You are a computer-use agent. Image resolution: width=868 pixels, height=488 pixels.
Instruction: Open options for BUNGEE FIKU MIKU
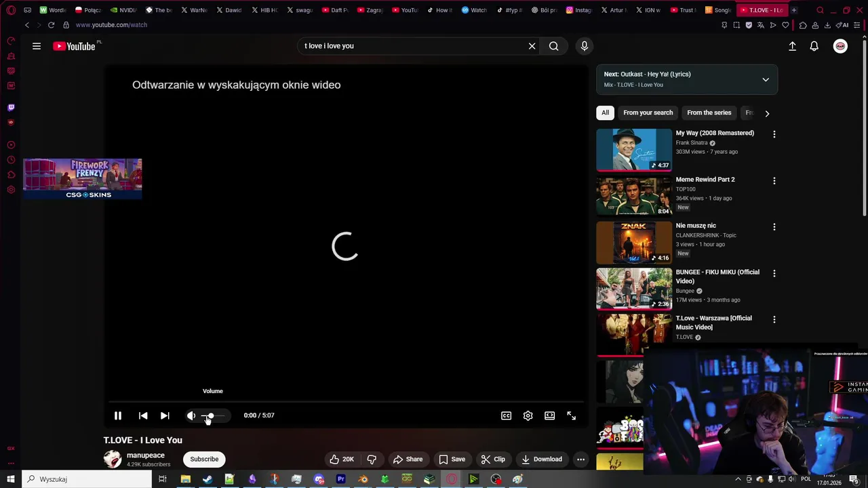pyautogui.click(x=774, y=273)
